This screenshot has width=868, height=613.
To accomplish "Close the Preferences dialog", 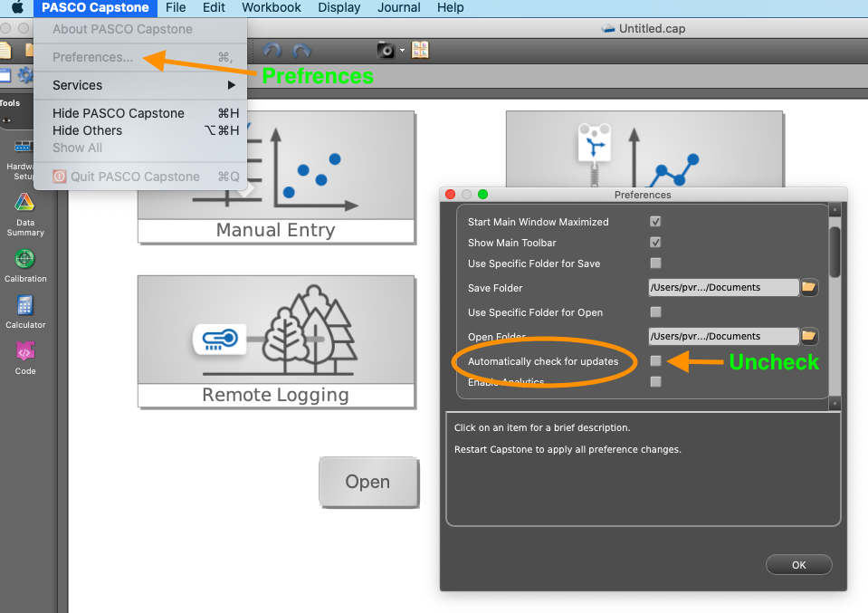I will click(450, 195).
